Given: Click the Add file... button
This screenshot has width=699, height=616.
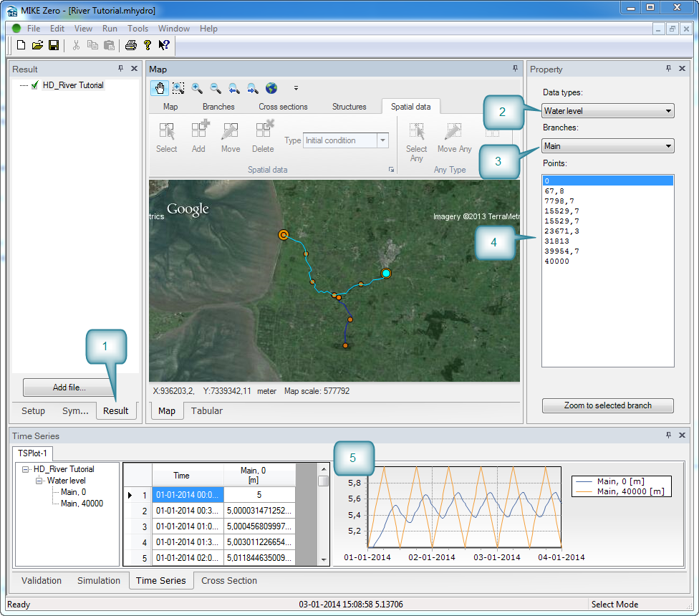Looking at the screenshot, I should point(69,388).
